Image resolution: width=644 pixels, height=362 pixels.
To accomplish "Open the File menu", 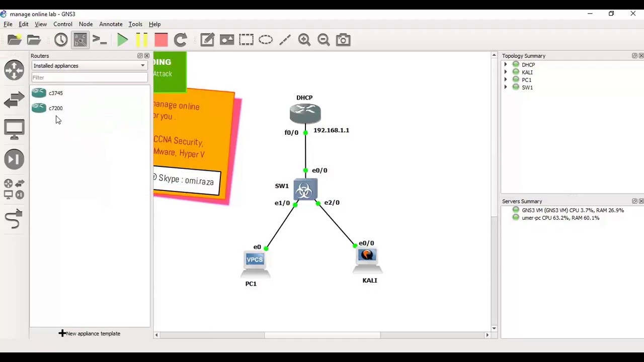I will [8, 24].
